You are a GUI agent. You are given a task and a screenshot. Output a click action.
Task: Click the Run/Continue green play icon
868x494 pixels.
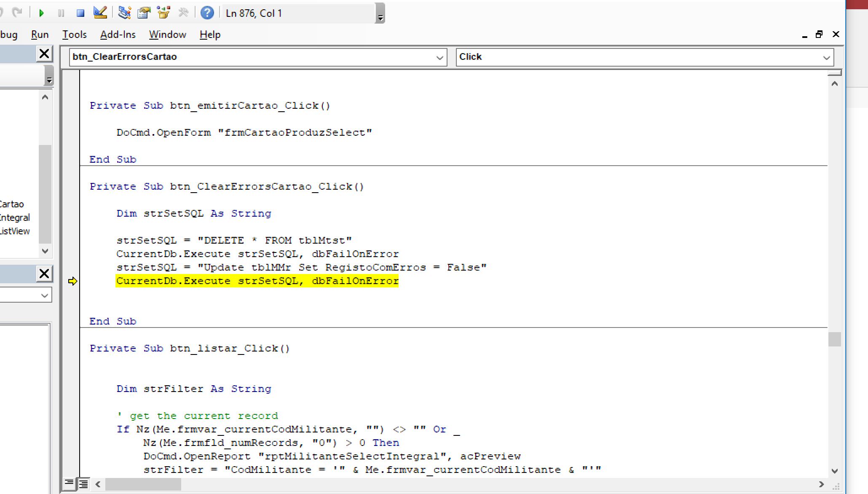(x=41, y=13)
